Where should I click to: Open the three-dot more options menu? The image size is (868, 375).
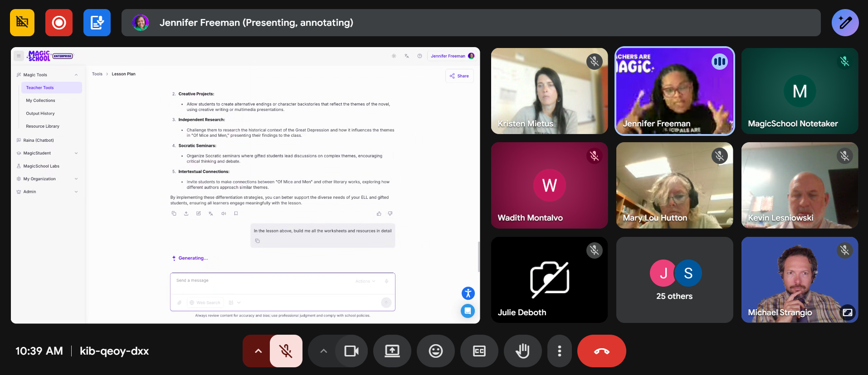tap(559, 351)
